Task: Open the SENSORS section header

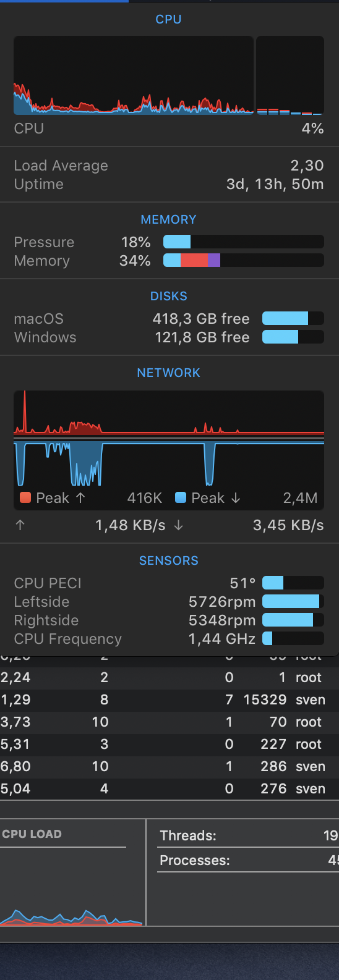Action: click(x=168, y=560)
